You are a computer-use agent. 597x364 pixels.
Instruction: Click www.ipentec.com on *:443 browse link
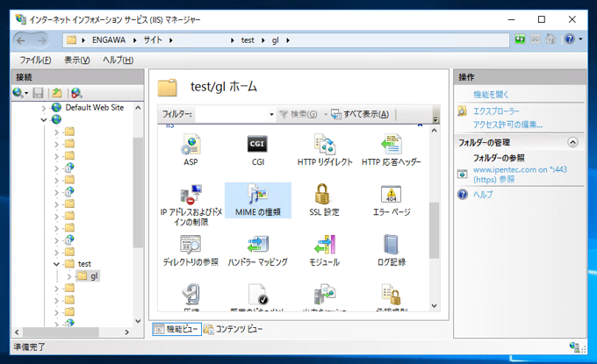click(520, 175)
